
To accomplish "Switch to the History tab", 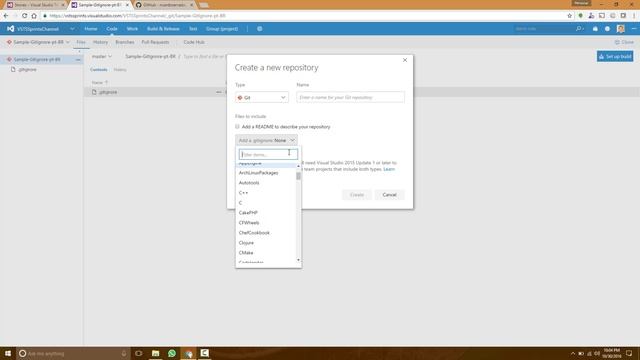I will (x=100, y=42).
